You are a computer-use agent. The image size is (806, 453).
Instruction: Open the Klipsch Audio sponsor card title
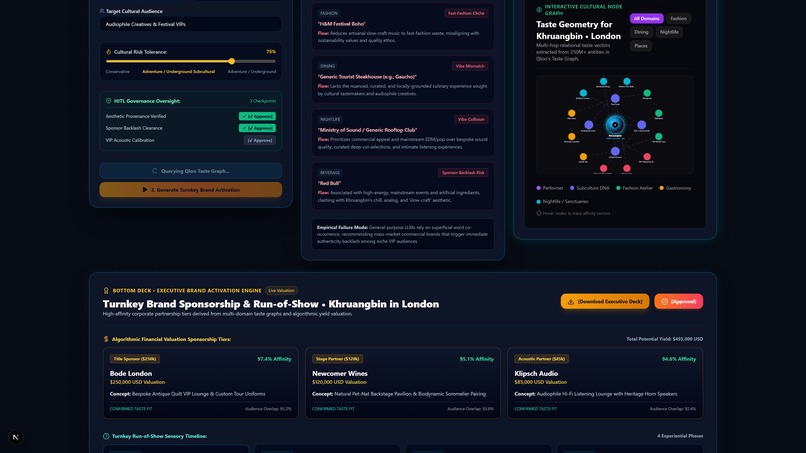click(536, 373)
